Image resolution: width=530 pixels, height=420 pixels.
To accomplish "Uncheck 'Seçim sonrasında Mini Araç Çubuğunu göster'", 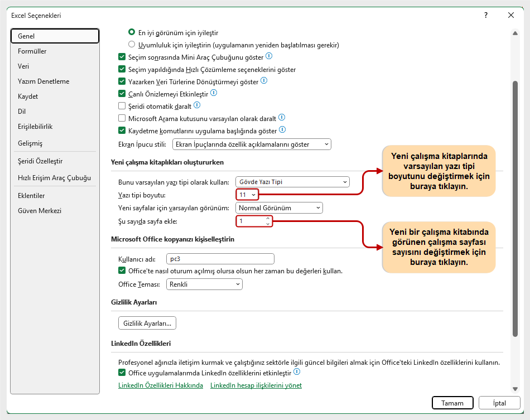I will pyautogui.click(x=122, y=57).
